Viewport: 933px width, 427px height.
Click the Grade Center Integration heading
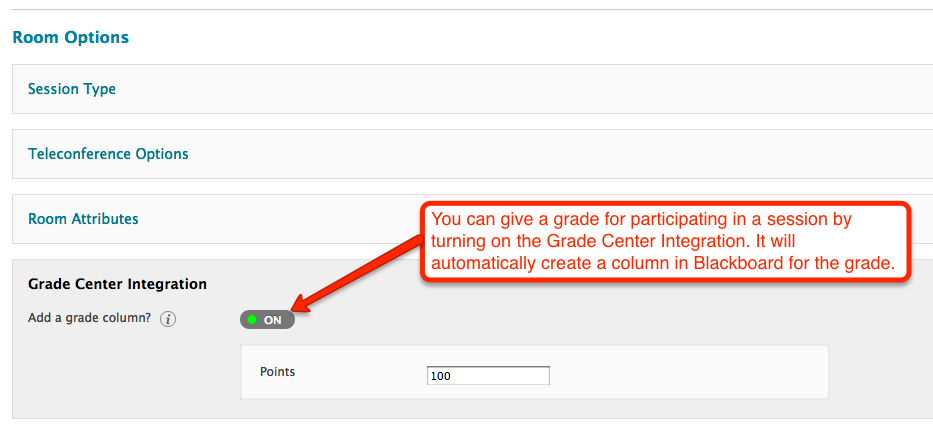click(x=117, y=284)
